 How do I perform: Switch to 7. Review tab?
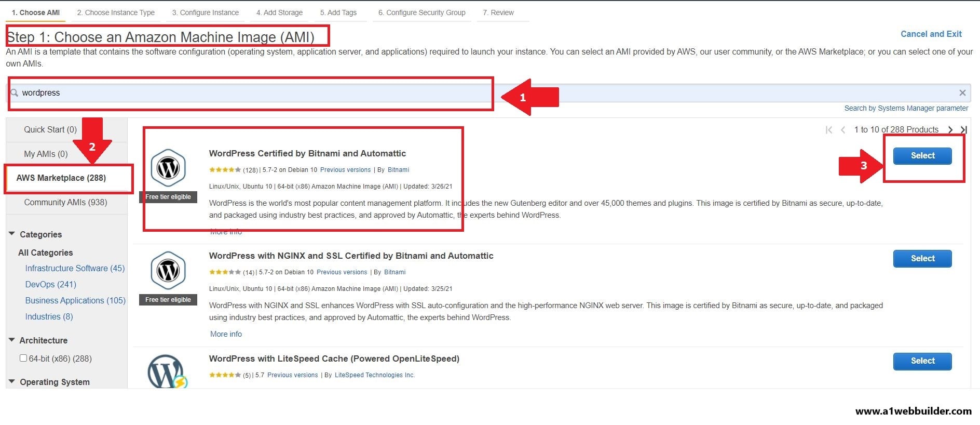point(498,12)
